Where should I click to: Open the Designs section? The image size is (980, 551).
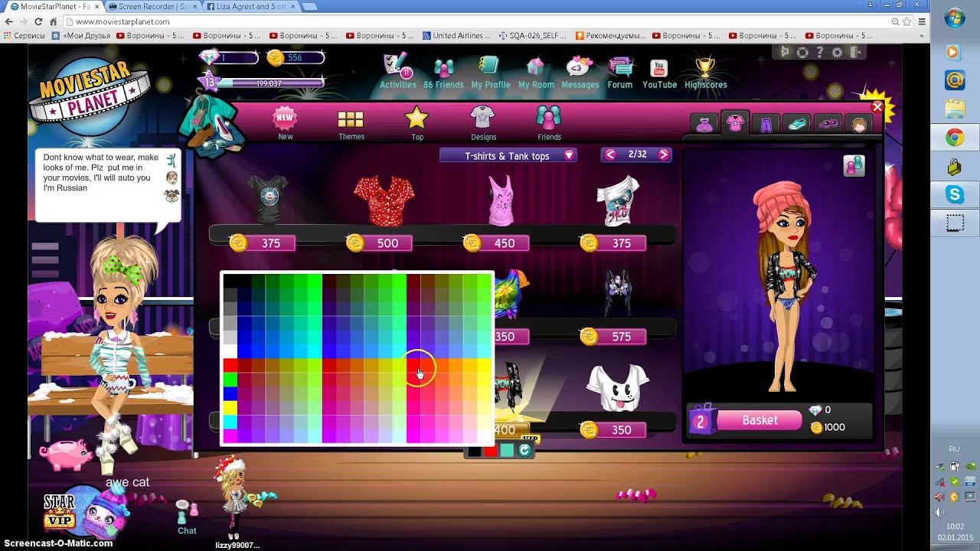(483, 123)
